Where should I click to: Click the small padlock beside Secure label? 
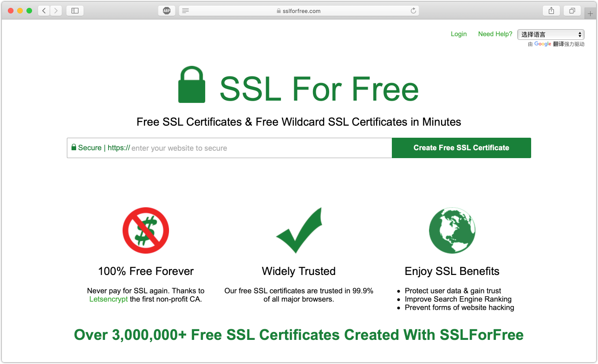point(73,147)
